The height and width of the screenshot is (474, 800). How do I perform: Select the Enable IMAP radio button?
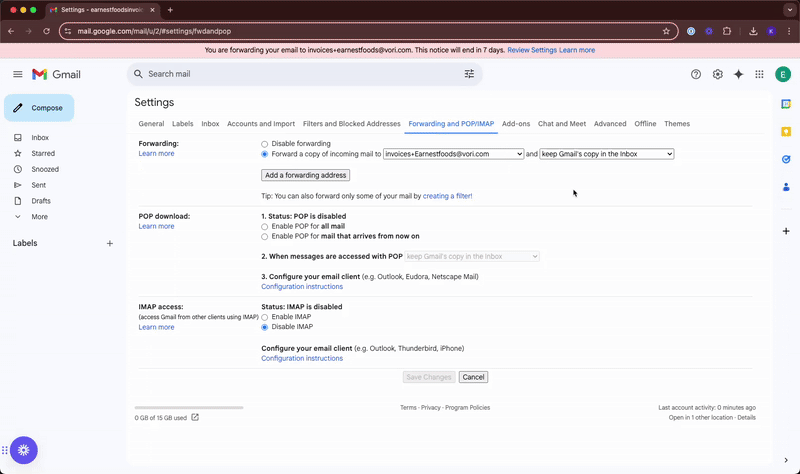[265, 317]
